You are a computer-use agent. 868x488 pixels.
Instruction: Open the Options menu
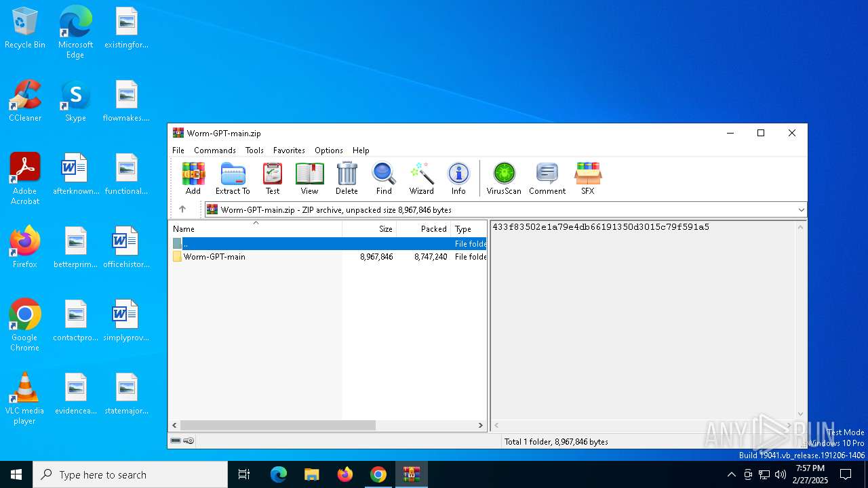pos(329,150)
